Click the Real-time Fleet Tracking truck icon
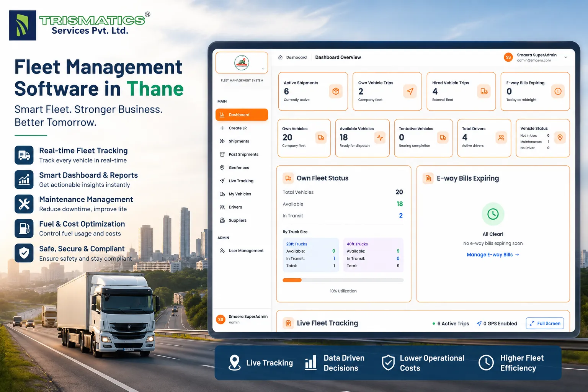588x392 pixels. 24,155
